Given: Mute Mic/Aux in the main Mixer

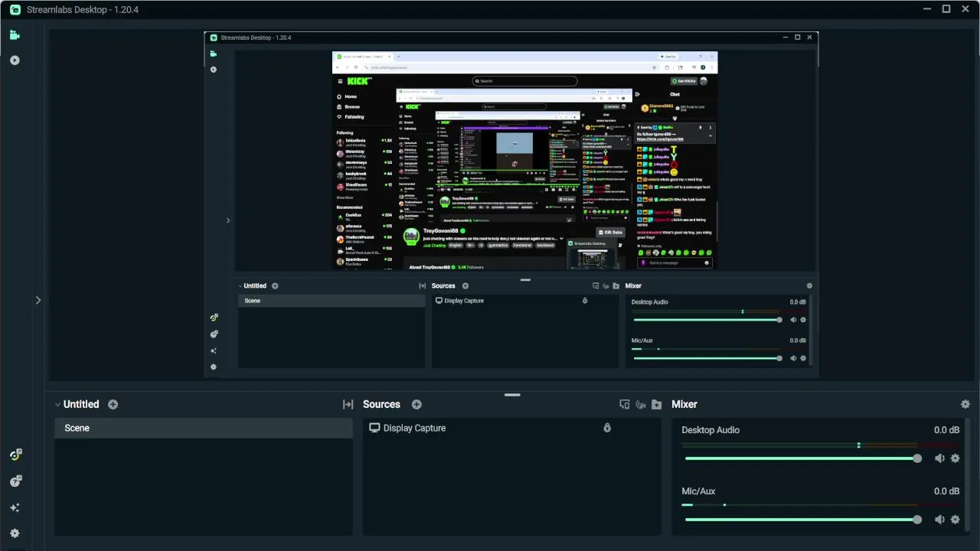Looking at the screenshot, I should 939,520.
